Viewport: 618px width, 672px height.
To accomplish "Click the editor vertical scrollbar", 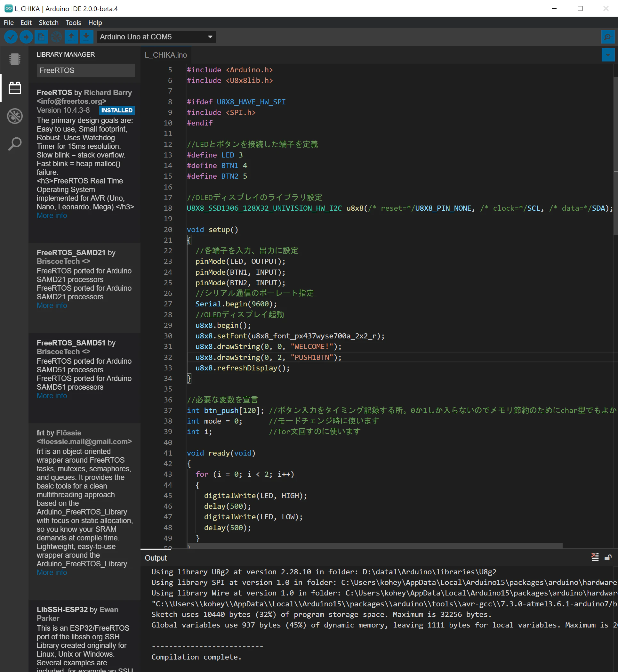I will pos(615,157).
